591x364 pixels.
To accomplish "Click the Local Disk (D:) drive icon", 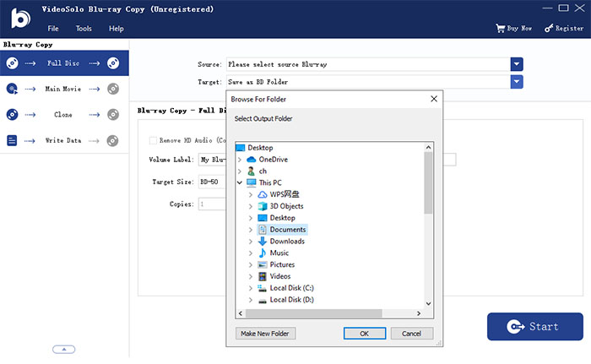I will point(263,301).
